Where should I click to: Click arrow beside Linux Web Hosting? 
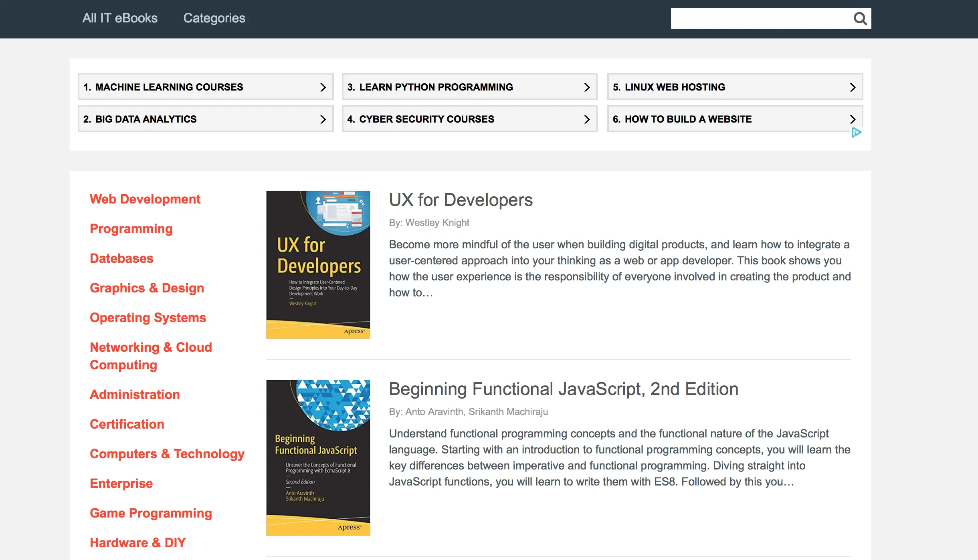[x=853, y=87]
